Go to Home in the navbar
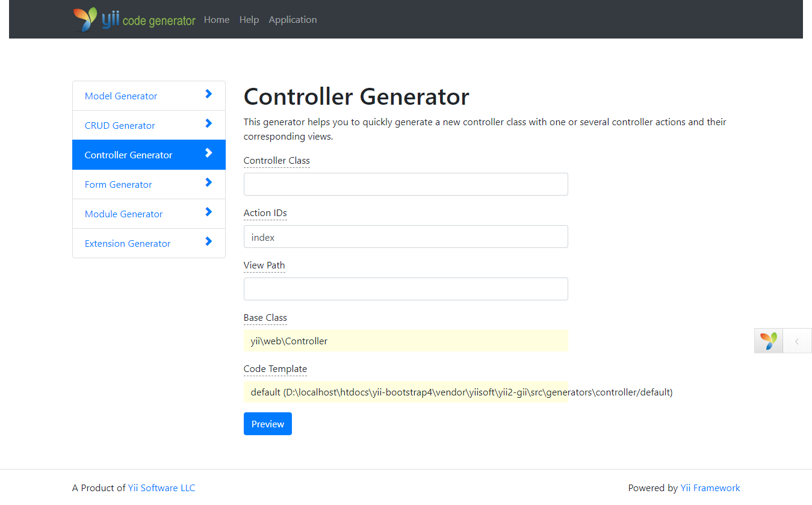This screenshot has height=505, width=812. [217, 20]
